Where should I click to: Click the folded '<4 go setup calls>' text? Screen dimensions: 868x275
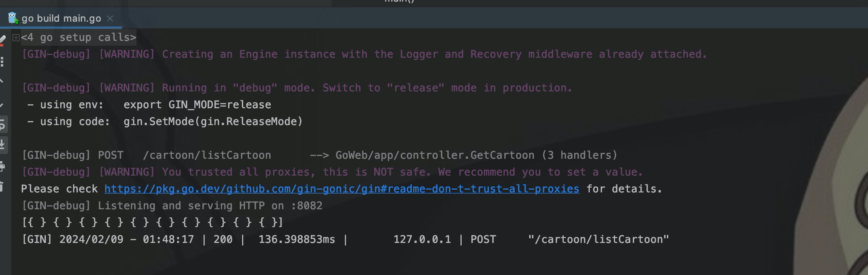pos(79,38)
